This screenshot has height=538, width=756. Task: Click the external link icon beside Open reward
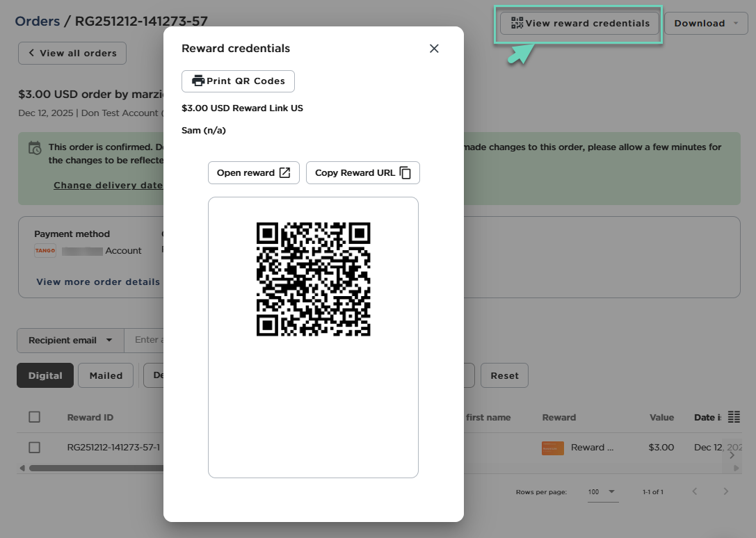284,173
